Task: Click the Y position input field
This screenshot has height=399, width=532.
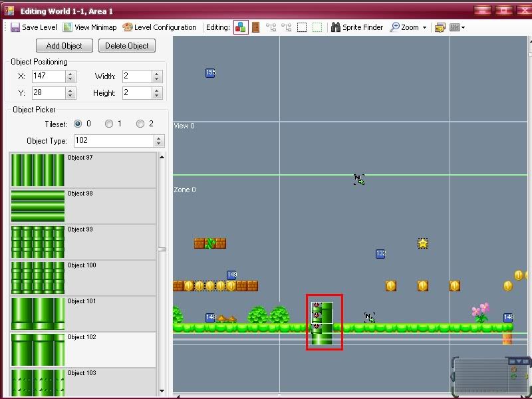Action: [49, 93]
